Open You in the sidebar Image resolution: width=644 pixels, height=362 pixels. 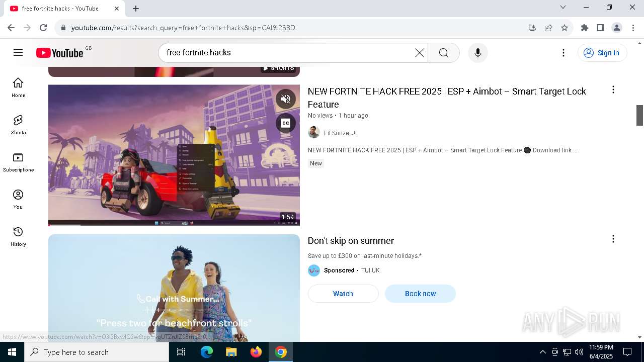[x=18, y=199]
